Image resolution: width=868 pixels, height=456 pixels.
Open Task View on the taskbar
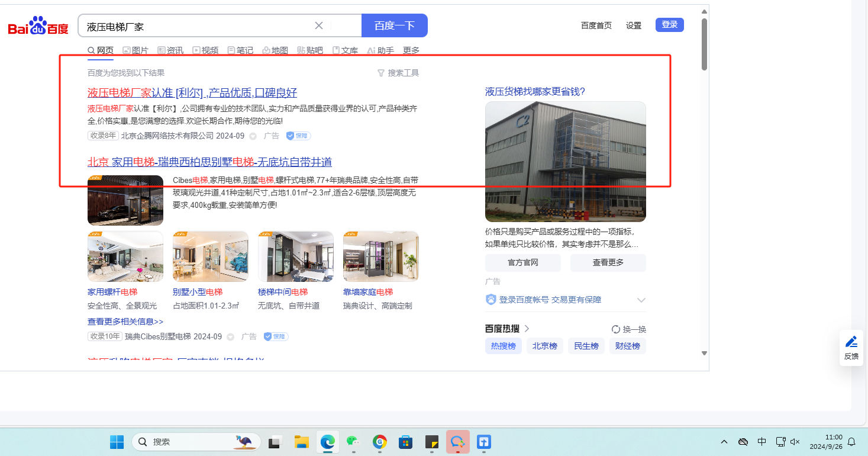click(275, 442)
